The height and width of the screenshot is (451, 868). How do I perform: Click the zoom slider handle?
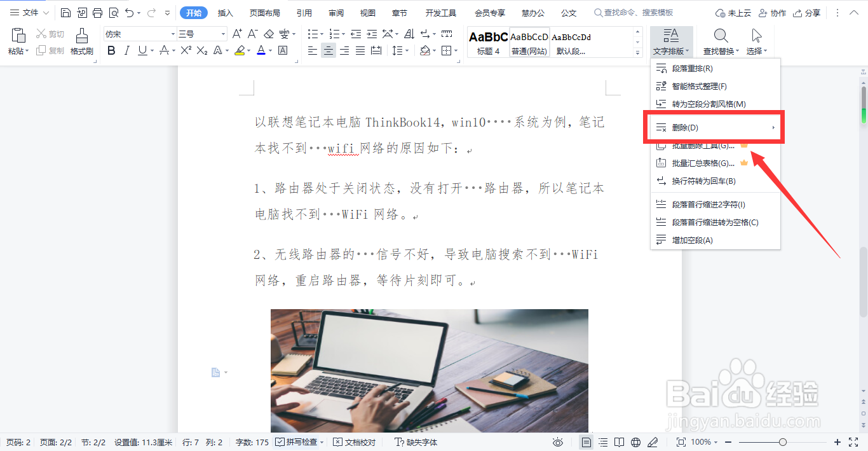783,442
